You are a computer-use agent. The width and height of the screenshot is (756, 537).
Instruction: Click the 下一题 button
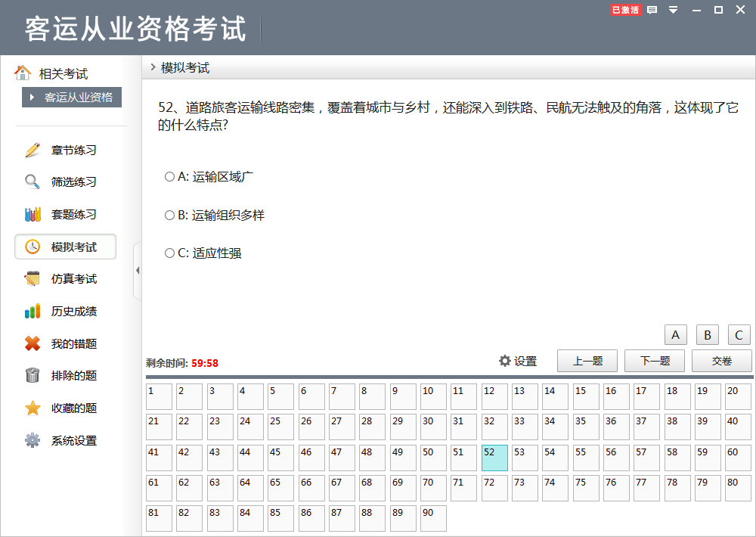(654, 361)
